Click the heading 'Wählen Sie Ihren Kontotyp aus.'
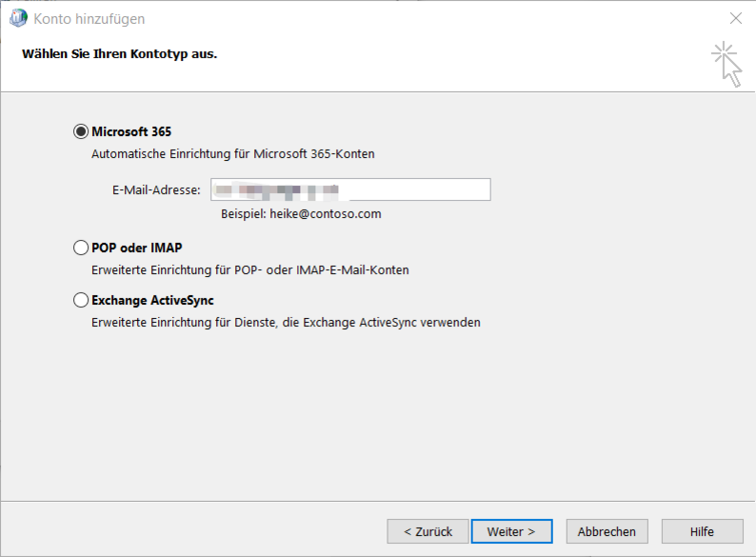Screen dimensions: 756x557 pyautogui.click(x=120, y=54)
